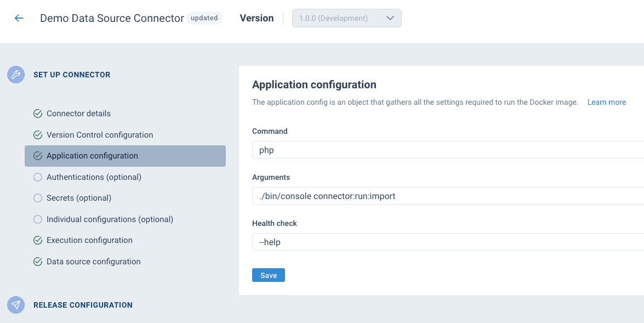The image size is (644, 323).
Task: Open the Version selector showing 1.0.0 (Development)
Action: 346,18
